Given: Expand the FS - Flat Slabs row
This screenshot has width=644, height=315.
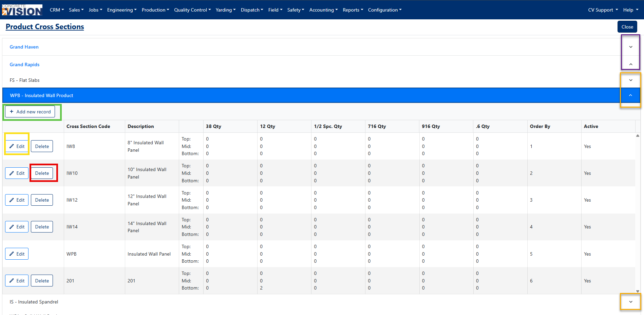Looking at the screenshot, I should point(631,80).
